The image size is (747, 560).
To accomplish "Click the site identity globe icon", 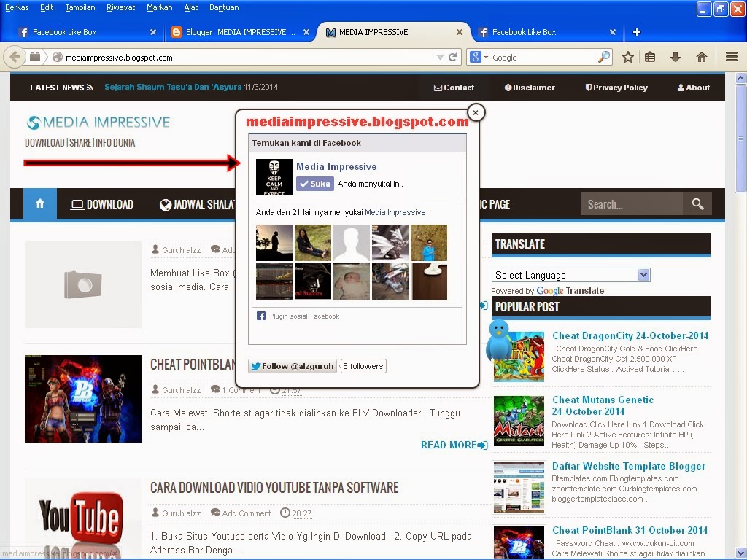I will pos(58,57).
